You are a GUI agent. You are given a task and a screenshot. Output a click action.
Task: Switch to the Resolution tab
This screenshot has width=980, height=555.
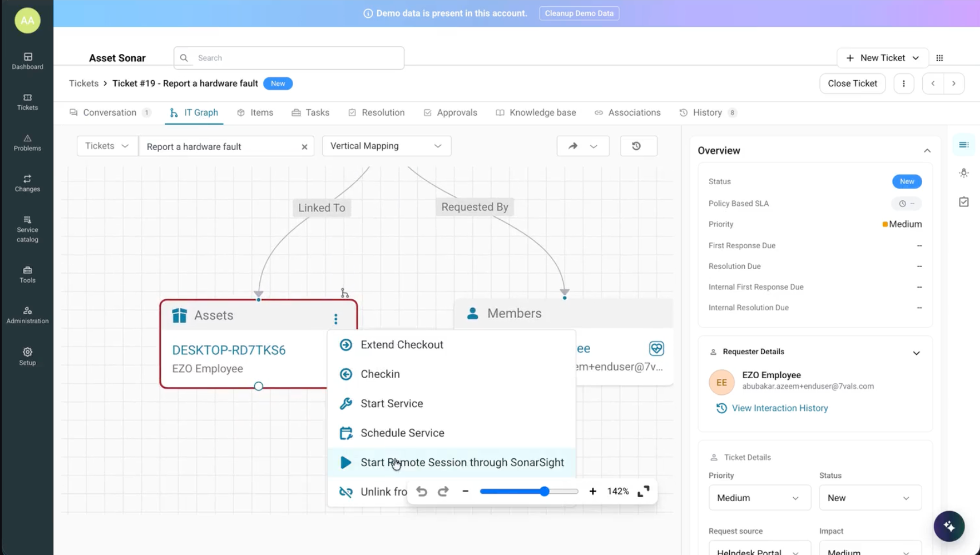pos(376,113)
